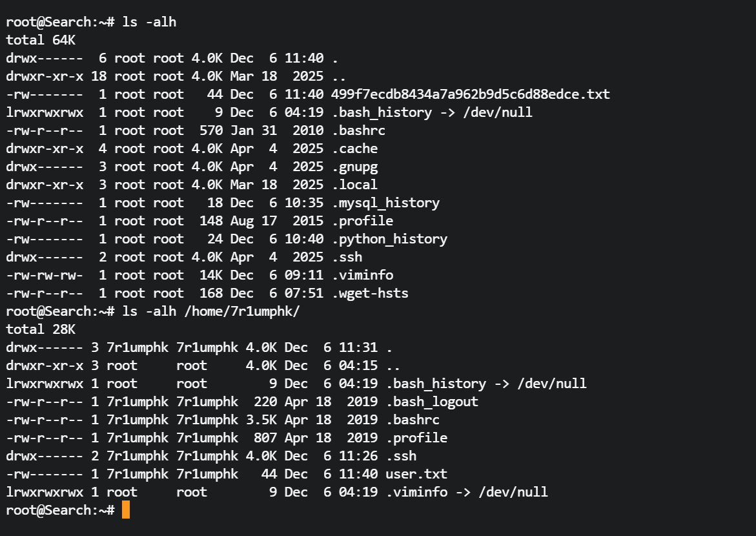756x536 pixels.
Task: Select the .python_history file name
Action: [x=389, y=239]
